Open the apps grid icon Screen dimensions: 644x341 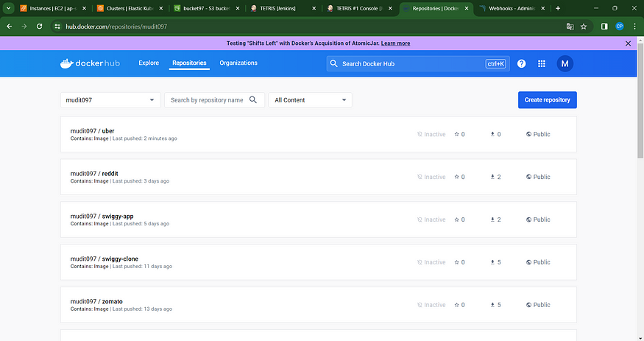(542, 63)
